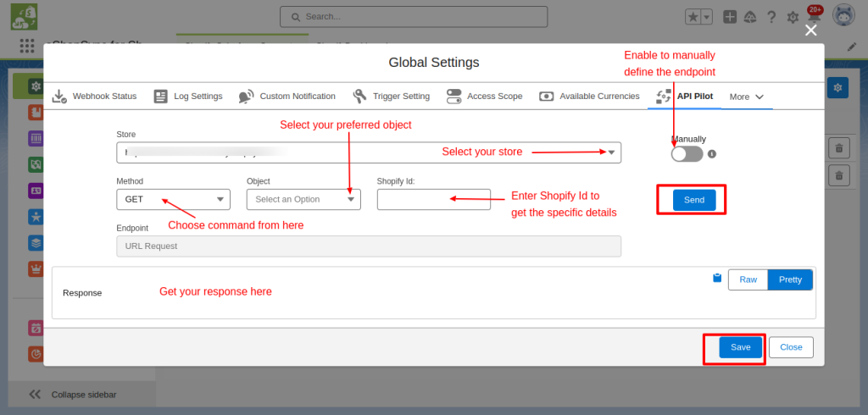The height and width of the screenshot is (415, 868).
Task: Switch to Trigger Setting tab
Action: tap(391, 97)
